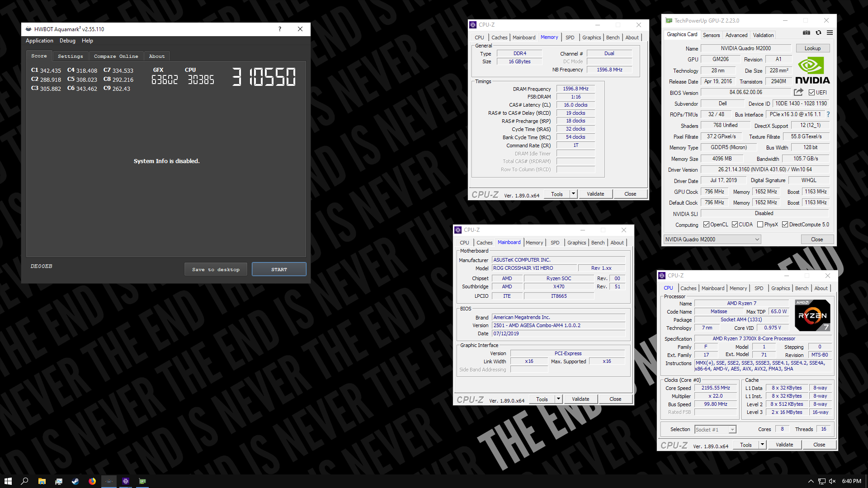Click the network icon in system tray
The height and width of the screenshot is (488, 868).
click(822, 481)
